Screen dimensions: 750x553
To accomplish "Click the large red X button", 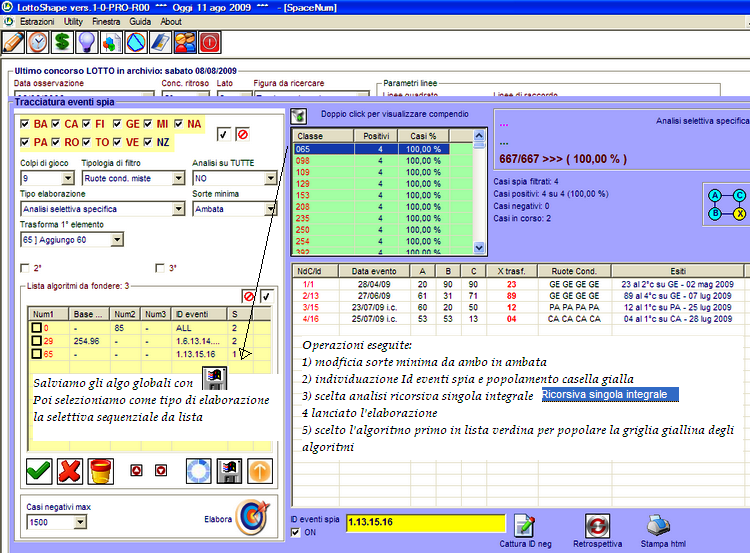I will click(69, 471).
